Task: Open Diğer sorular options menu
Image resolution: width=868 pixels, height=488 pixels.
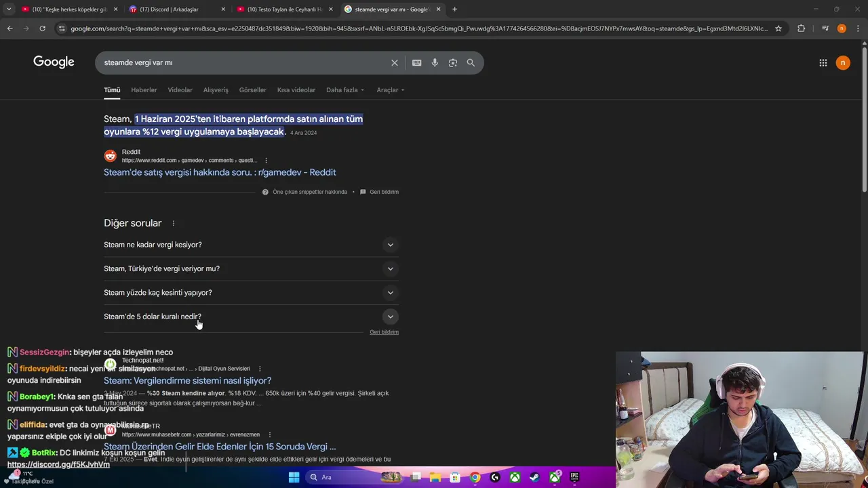Action: click(x=173, y=223)
